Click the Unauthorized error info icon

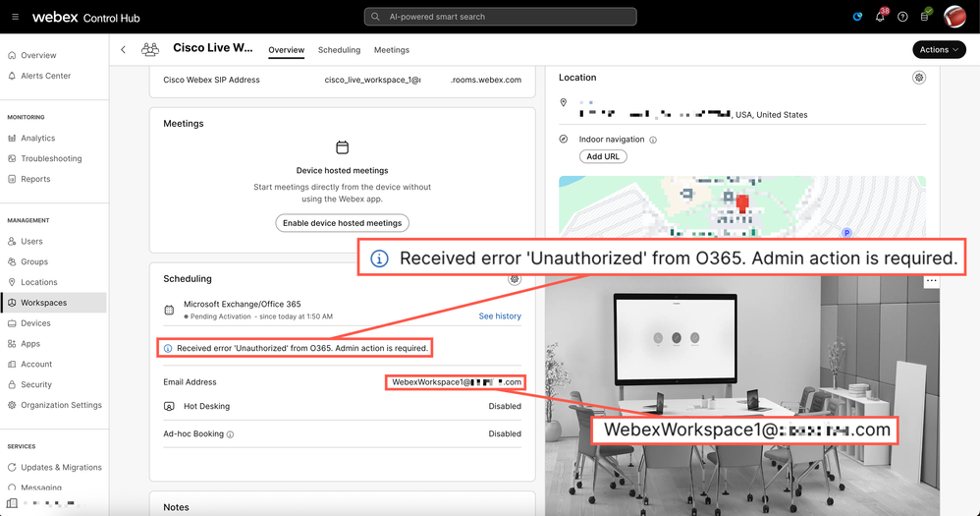click(x=168, y=348)
